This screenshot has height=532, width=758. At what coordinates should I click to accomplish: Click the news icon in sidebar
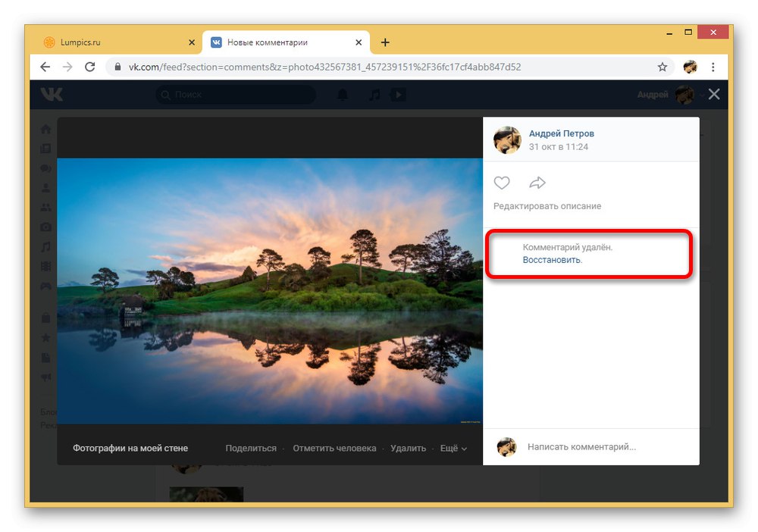[46, 149]
